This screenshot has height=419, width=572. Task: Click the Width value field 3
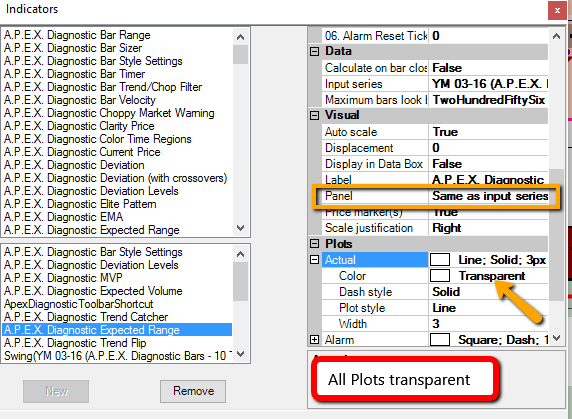pyautogui.click(x=488, y=324)
